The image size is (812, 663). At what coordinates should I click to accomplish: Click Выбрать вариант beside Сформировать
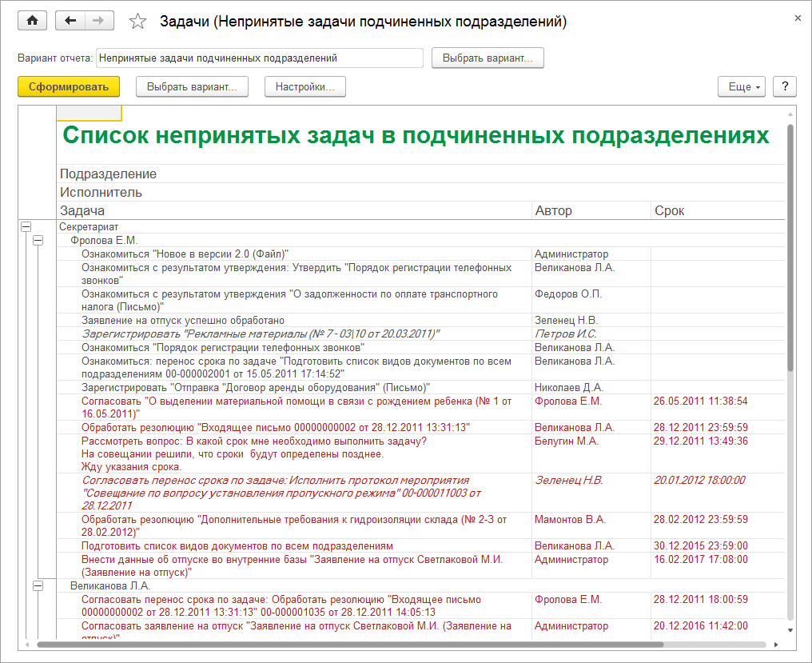192,86
